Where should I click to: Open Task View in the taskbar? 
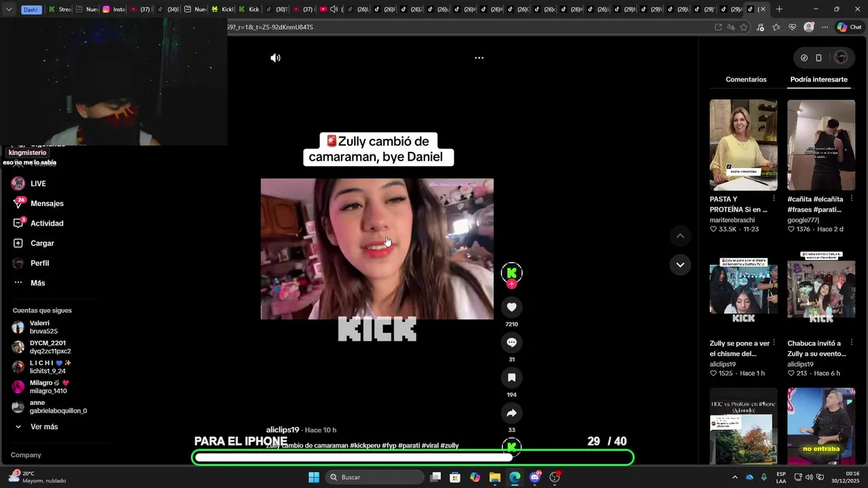pyautogui.click(x=435, y=477)
